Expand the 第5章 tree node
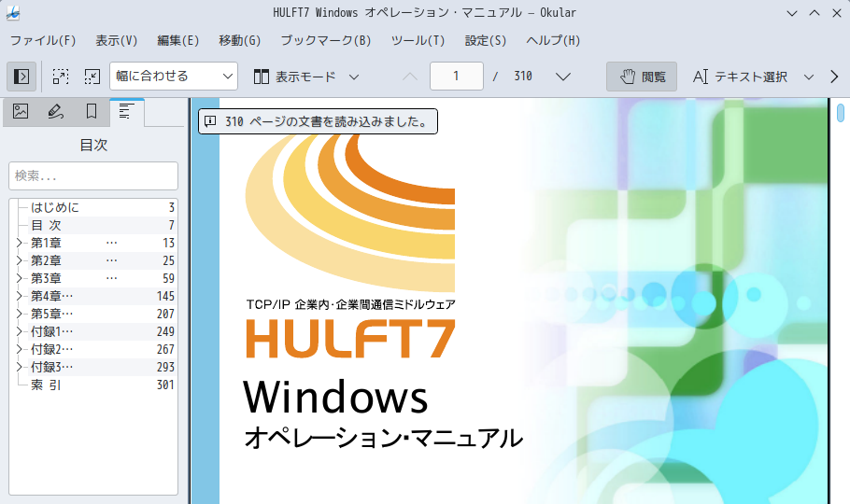Viewport: 850px width, 504px height. (x=19, y=314)
